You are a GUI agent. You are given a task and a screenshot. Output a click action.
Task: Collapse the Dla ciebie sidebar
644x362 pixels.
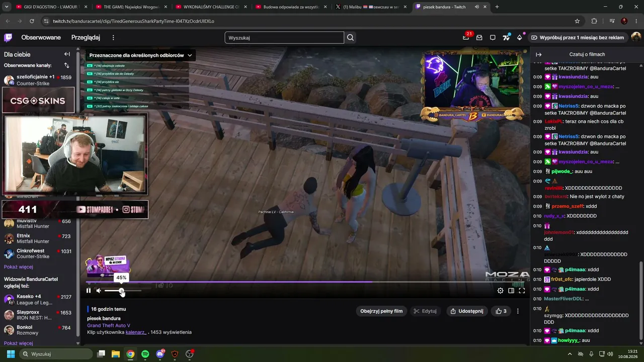pyautogui.click(x=67, y=54)
